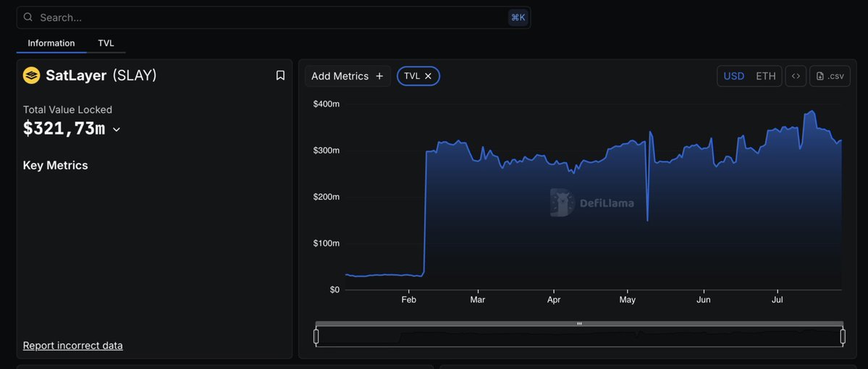Viewport: 868px width, 369px height.
Task: Click the Apr x-axis label
Action: (554, 300)
